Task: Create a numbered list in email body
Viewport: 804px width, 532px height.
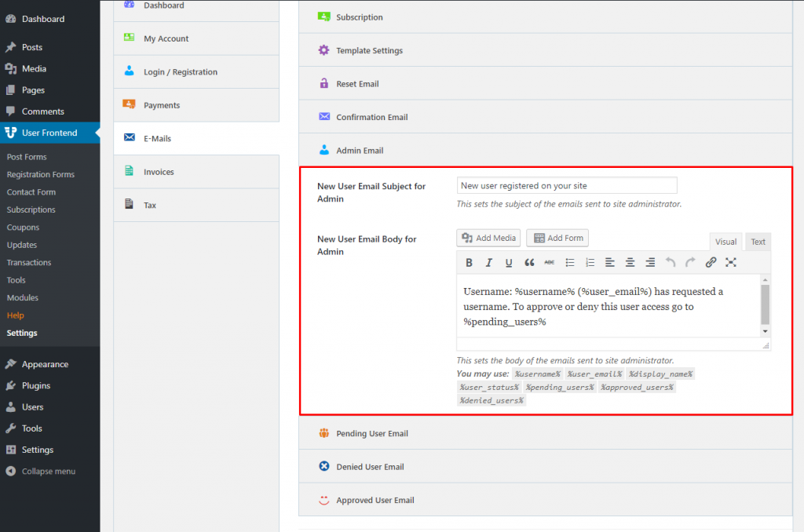Action: (x=590, y=262)
